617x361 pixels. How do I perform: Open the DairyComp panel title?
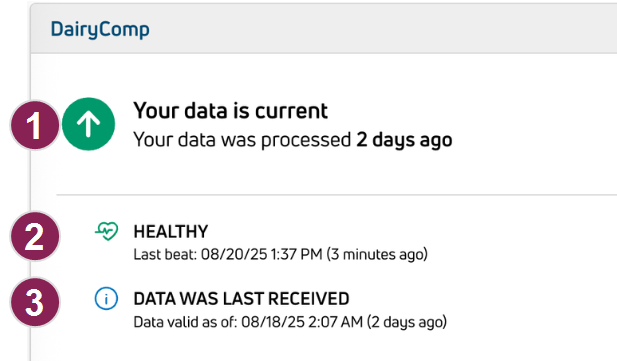[x=100, y=30]
